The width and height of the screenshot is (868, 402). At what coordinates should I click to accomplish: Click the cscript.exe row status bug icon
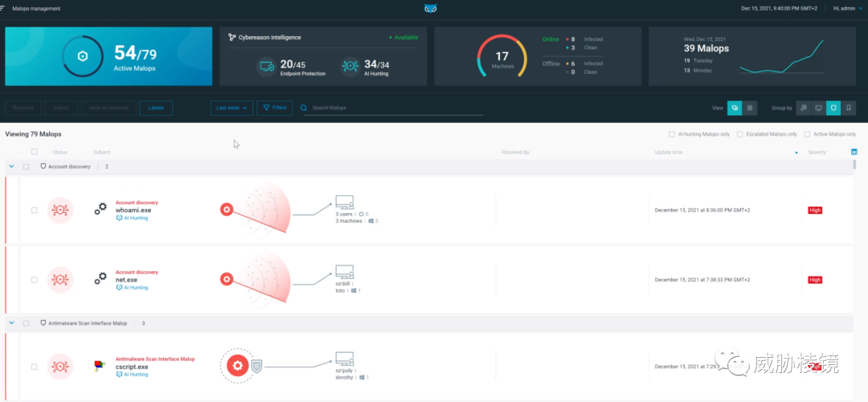(59, 367)
